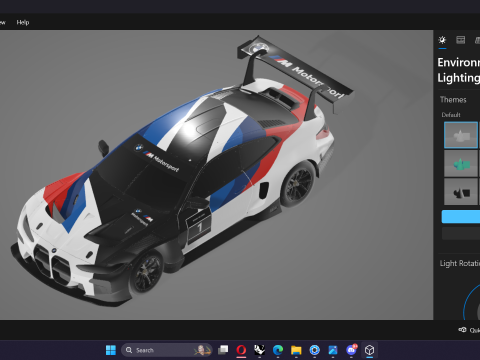The image size is (480, 360).
Task: Click the "Light Rotati" label
Action: 460,263
